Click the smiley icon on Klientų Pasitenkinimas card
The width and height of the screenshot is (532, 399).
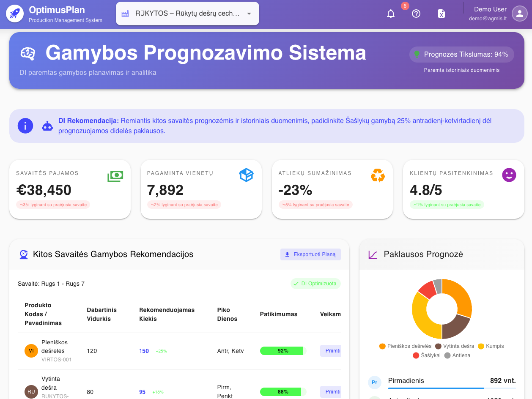click(509, 175)
